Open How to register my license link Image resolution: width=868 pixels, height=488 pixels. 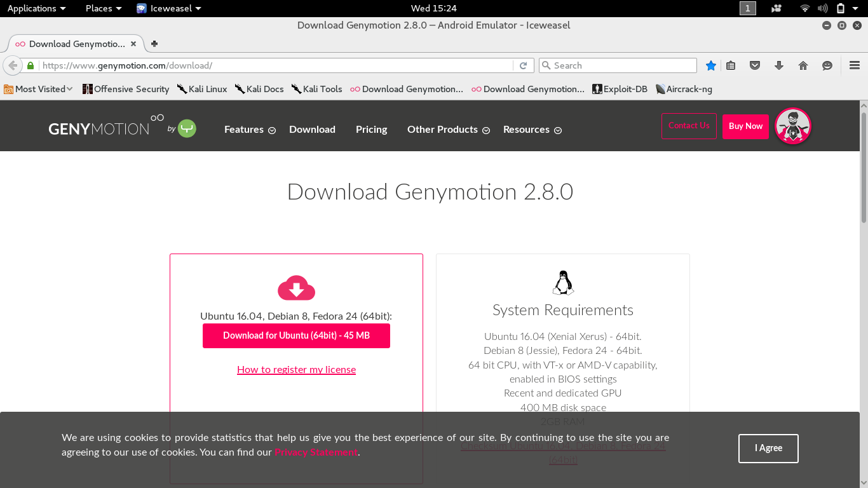296,370
